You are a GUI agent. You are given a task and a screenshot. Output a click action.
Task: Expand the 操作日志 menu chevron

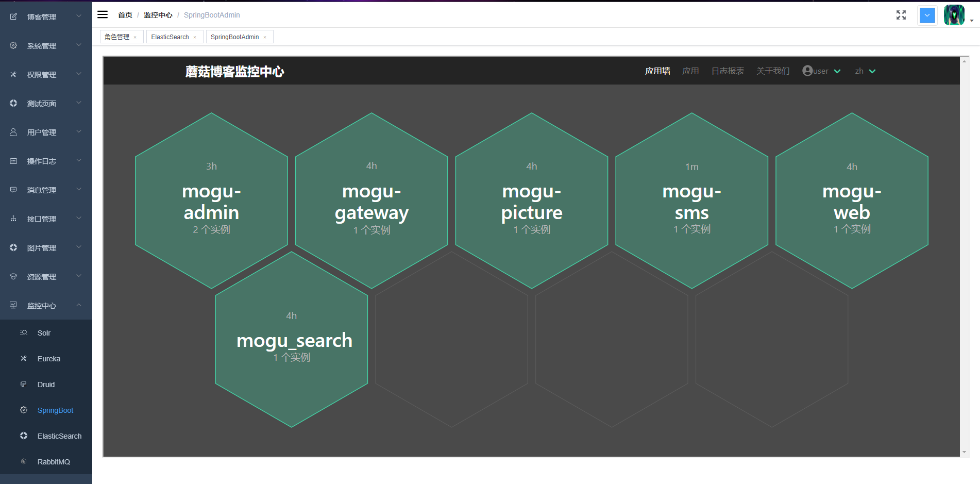pyautogui.click(x=79, y=160)
